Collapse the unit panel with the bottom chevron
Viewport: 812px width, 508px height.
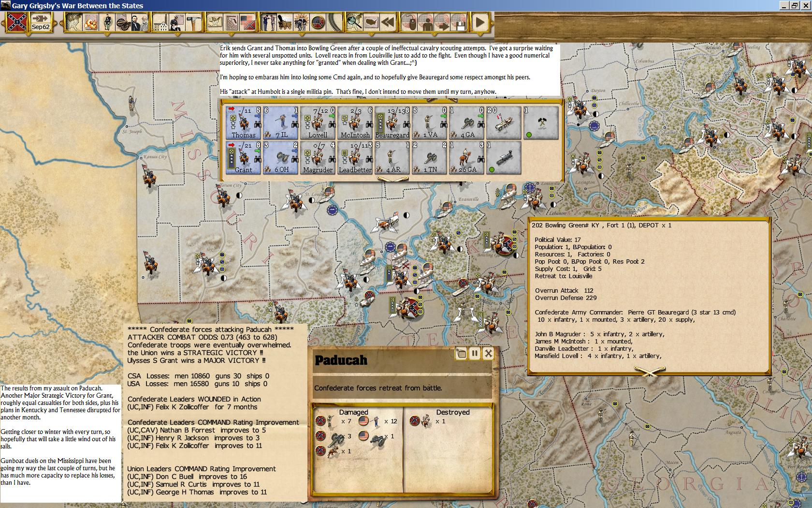pyautogui.click(x=392, y=179)
